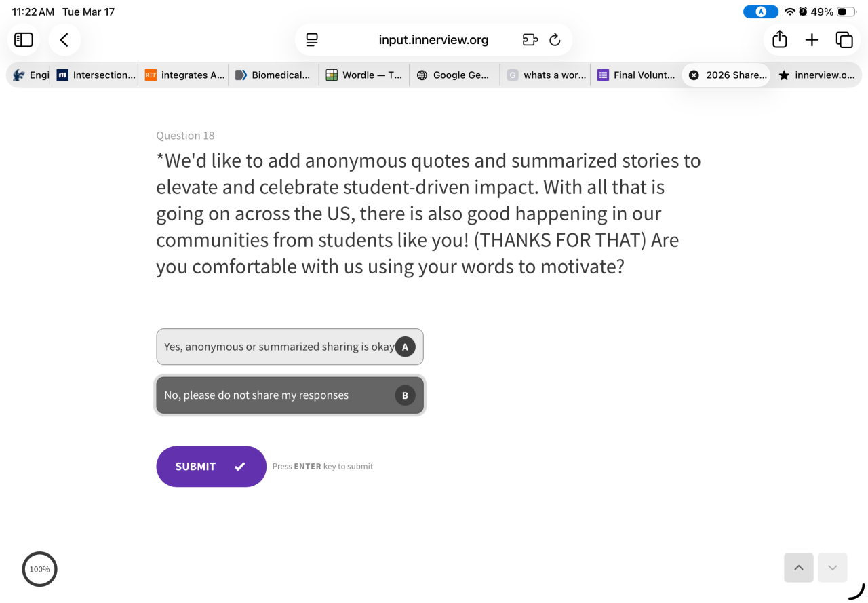
Task: Switch to the Final Volunt... tab
Action: pyautogui.click(x=636, y=75)
